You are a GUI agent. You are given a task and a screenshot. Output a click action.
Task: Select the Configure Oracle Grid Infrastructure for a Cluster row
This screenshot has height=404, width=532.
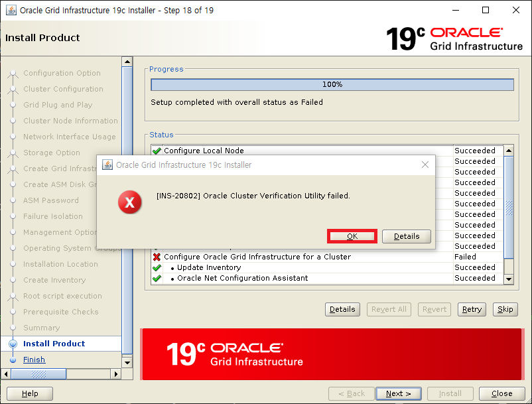327,257
